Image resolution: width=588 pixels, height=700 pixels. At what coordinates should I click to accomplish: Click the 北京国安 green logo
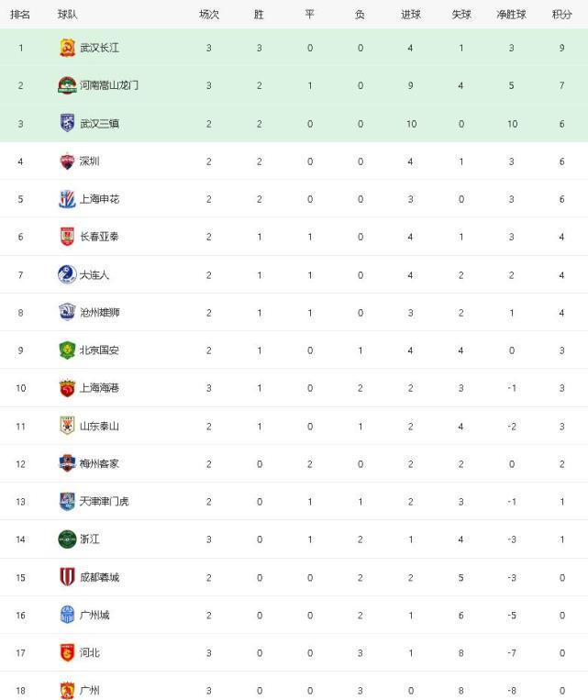click(67, 350)
